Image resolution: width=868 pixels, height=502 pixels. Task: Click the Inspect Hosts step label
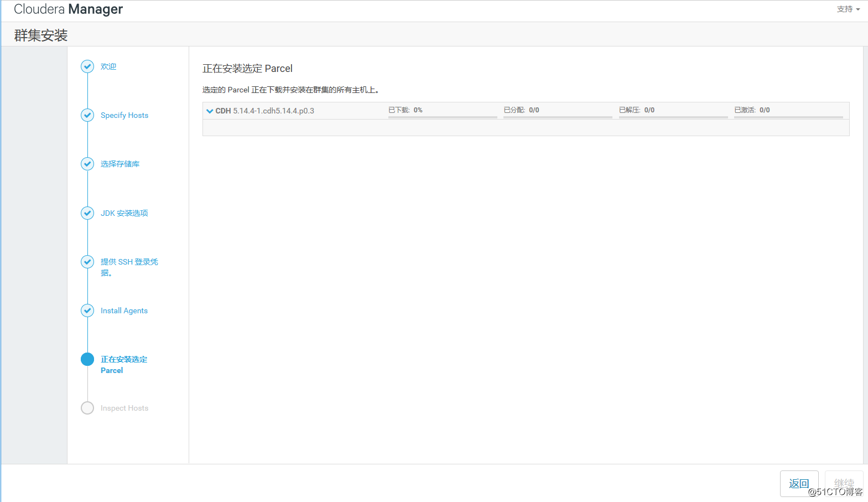click(124, 408)
